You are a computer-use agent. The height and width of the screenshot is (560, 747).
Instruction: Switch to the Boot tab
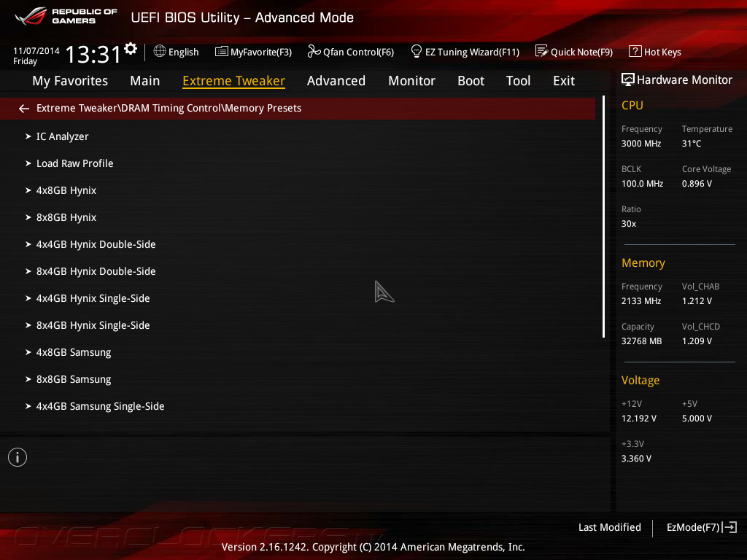(471, 81)
